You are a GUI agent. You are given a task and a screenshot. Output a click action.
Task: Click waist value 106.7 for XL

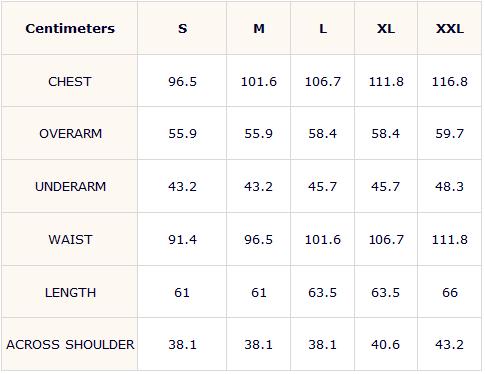pos(386,239)
